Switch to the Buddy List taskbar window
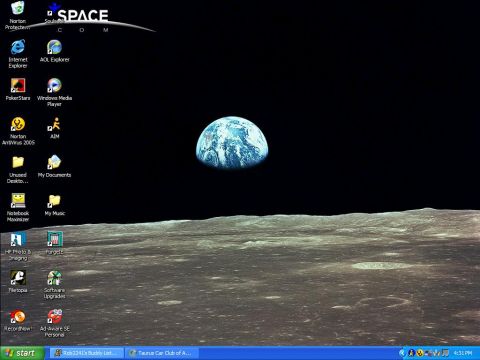 (87, 353)
